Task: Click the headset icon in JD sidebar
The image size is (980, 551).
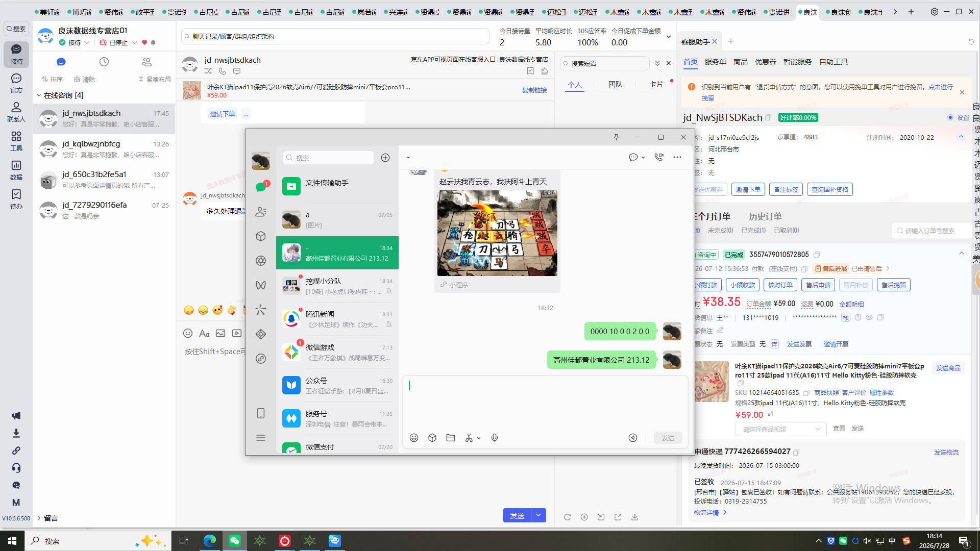Action: (16, 468)
